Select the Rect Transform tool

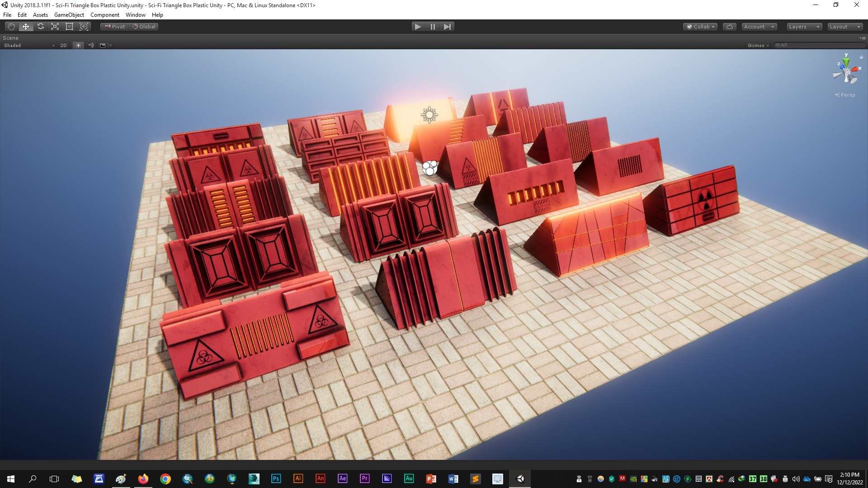click(x=69, y=27)
